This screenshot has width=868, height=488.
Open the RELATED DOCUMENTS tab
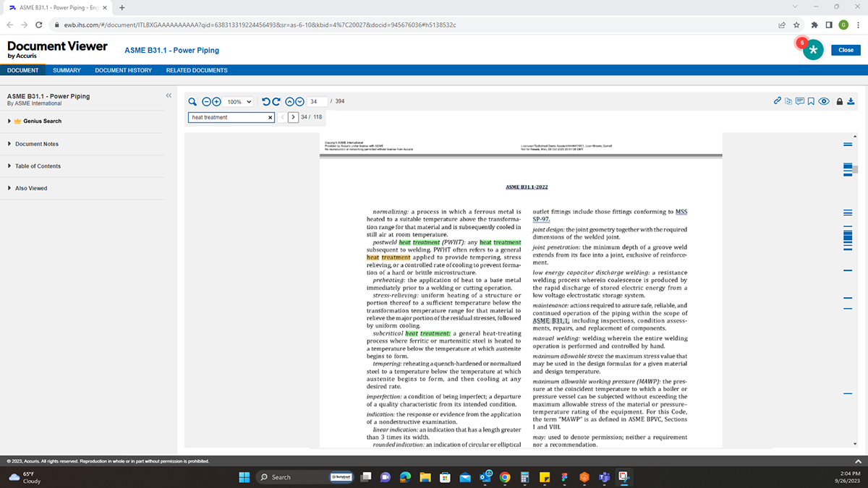[197, 70]
